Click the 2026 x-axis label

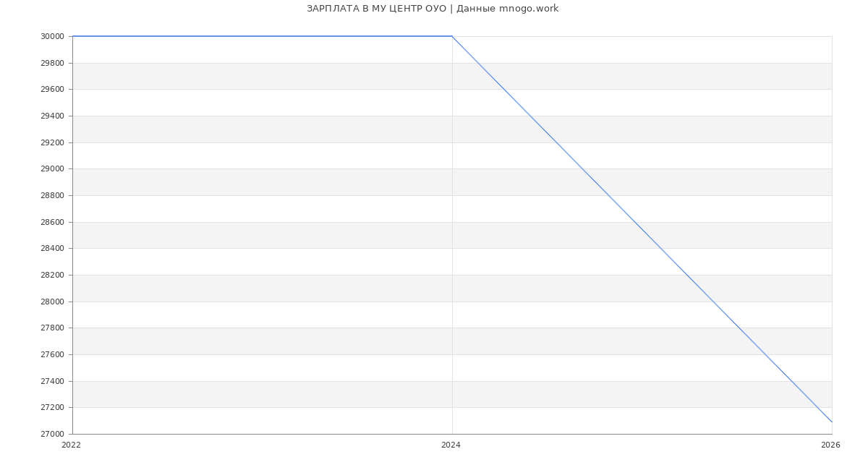(x=830, y=445)
